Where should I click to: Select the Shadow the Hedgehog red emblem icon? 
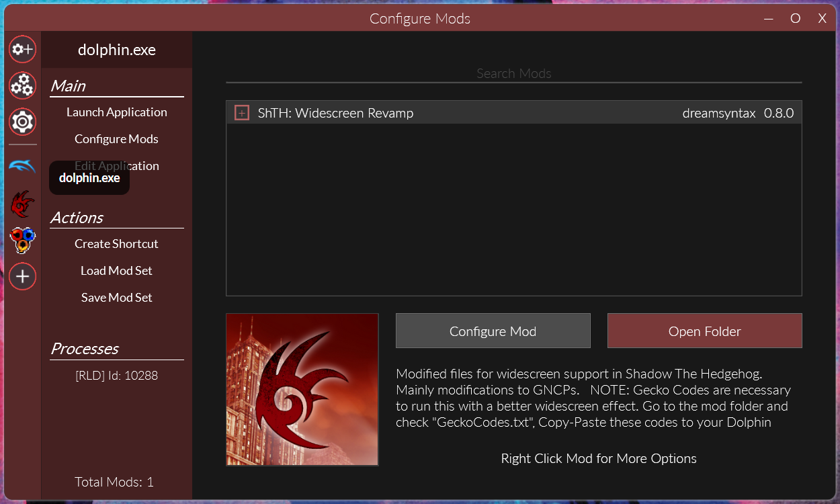(22, 204)
